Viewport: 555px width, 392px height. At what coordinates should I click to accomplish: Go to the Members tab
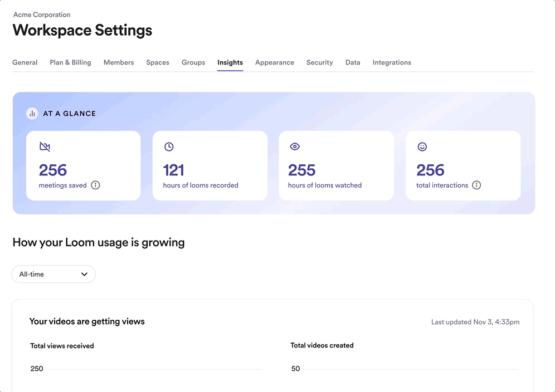point(119,62)
